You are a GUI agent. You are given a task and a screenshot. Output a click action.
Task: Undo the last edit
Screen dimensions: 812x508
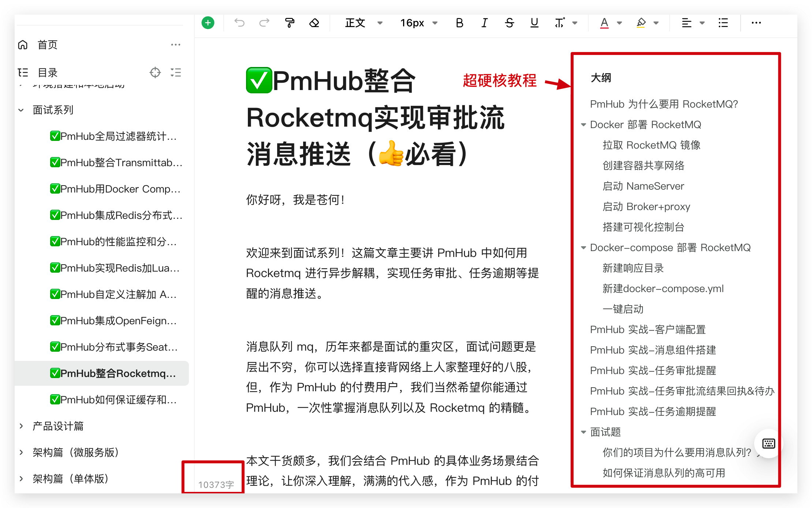click(239, 23)
